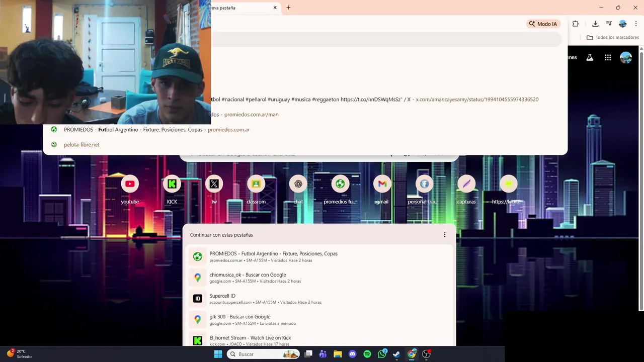
Task: Click the taskbar Buscar search box
Action: (264, 354)
